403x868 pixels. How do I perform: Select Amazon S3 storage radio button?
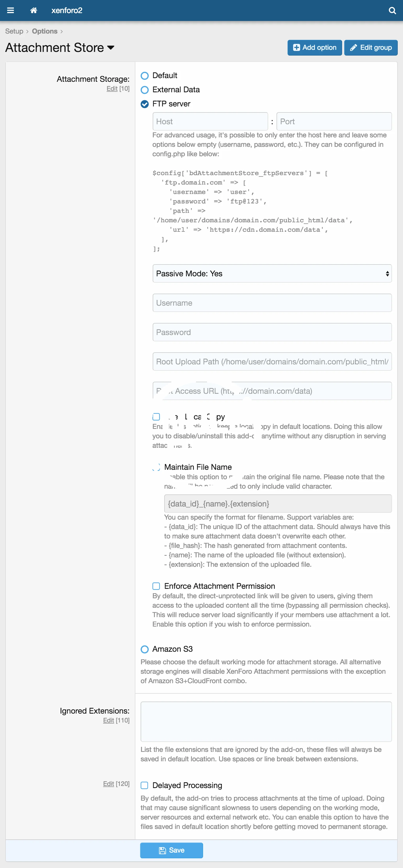[x=145, y=649]
